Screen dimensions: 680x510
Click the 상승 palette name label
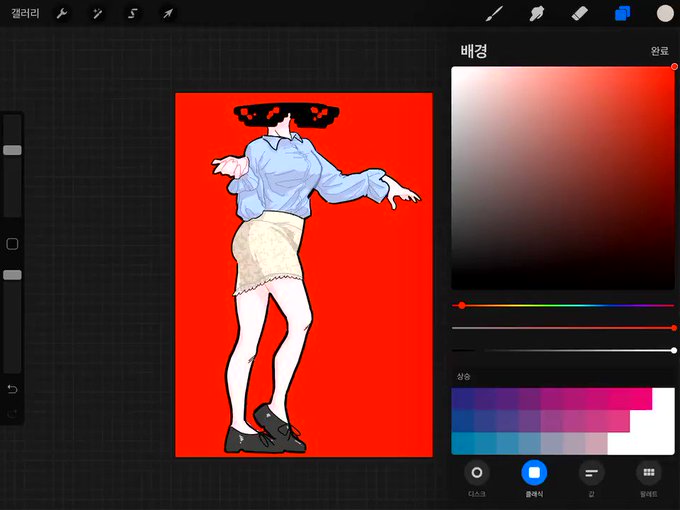[463, 376]
